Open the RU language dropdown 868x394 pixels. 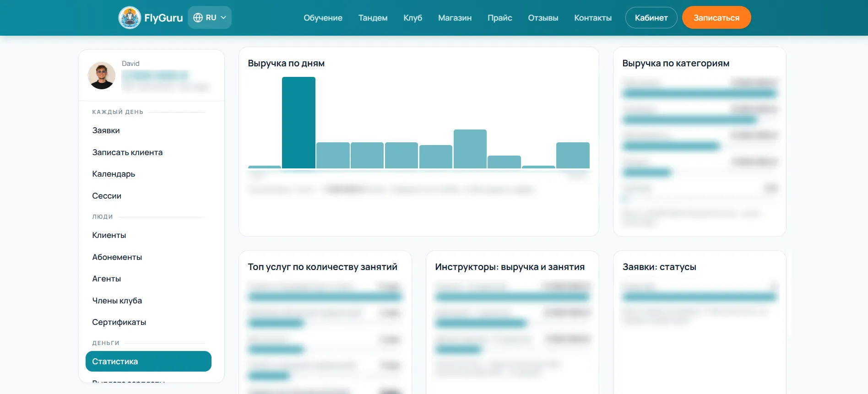pos(210,17)
